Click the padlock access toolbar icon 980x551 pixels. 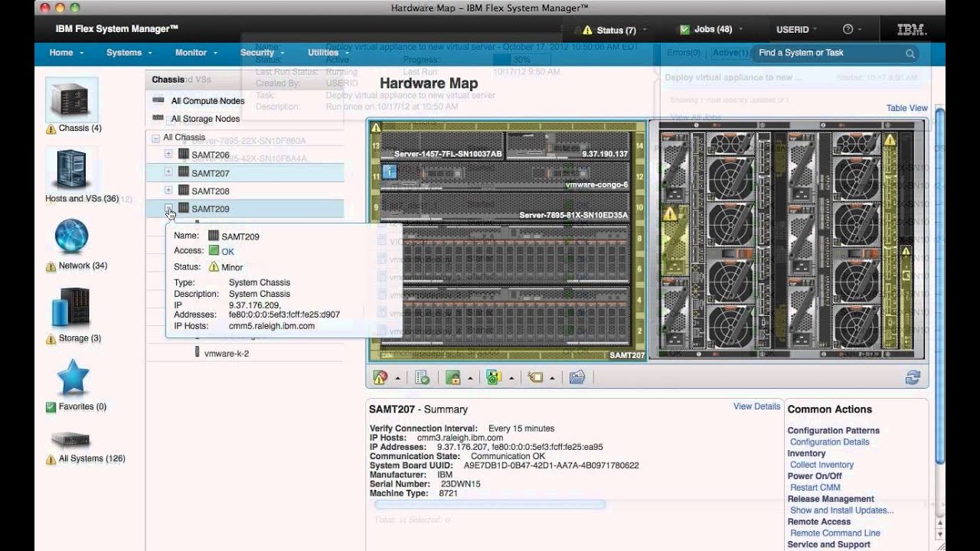452,377
